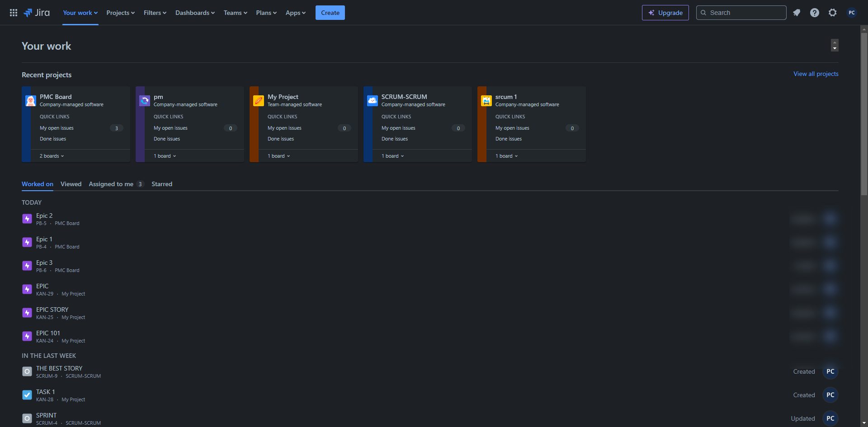Click the Epic 3 issue type icon

[27, 266]
